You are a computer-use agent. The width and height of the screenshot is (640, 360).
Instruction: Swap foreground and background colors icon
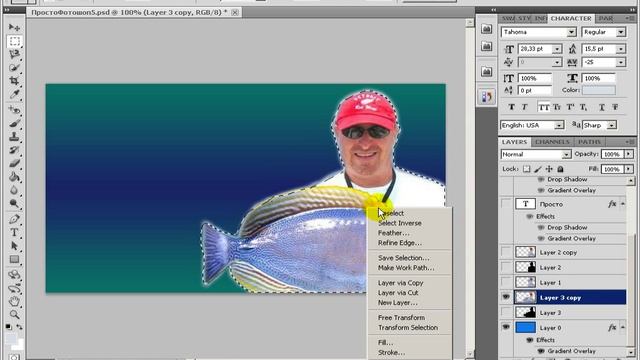(x=19, y=327)
